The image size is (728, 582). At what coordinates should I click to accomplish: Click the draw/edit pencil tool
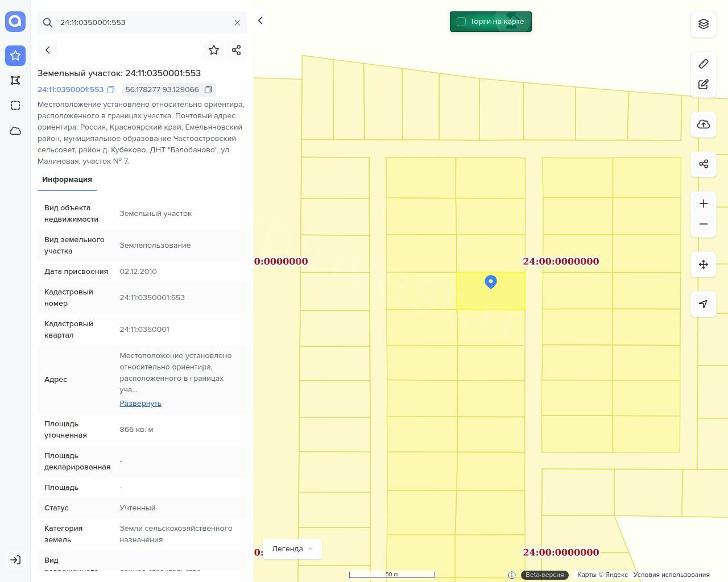[704, 84]
